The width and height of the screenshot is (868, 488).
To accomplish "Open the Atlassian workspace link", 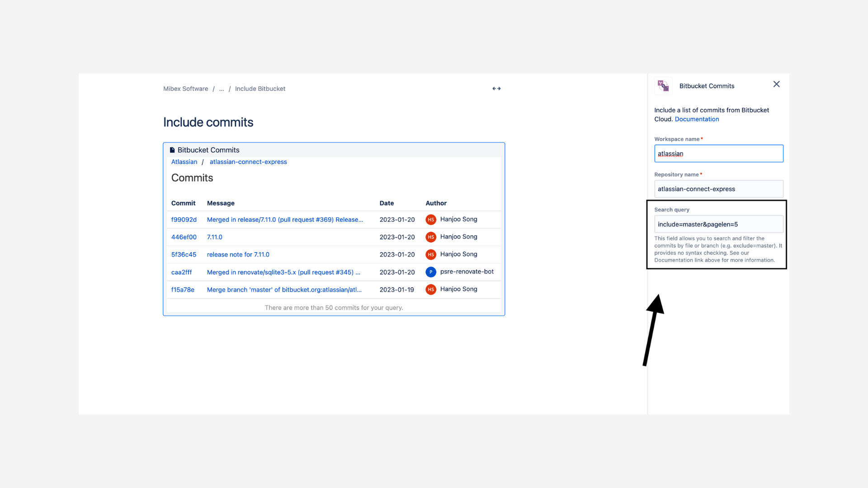I will [x=184, y=162].
